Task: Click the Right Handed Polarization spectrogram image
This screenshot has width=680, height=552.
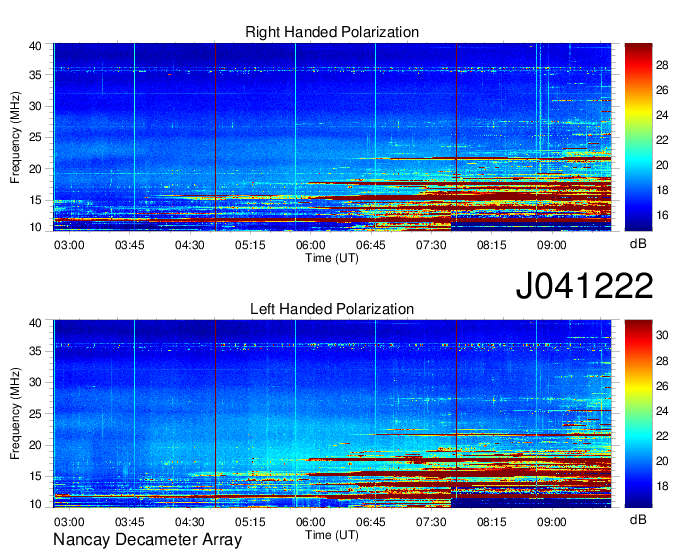Action: [332, 137]
